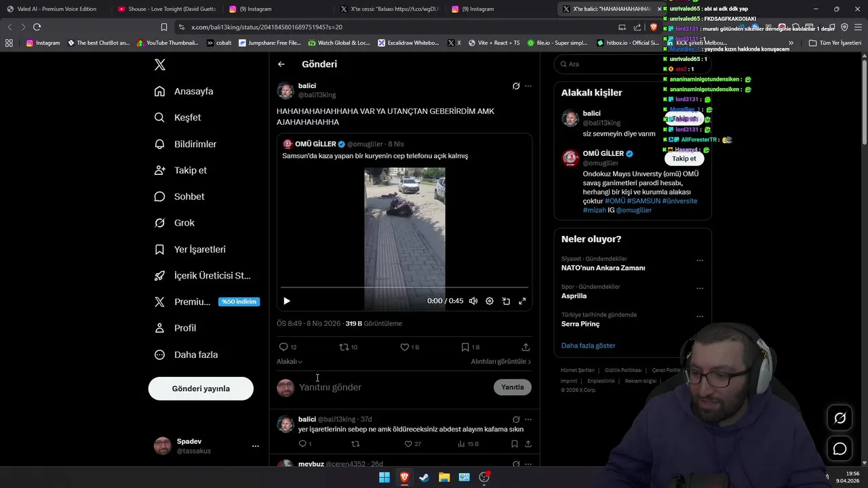Click Gönderi yayınla button

coord(201,388)
